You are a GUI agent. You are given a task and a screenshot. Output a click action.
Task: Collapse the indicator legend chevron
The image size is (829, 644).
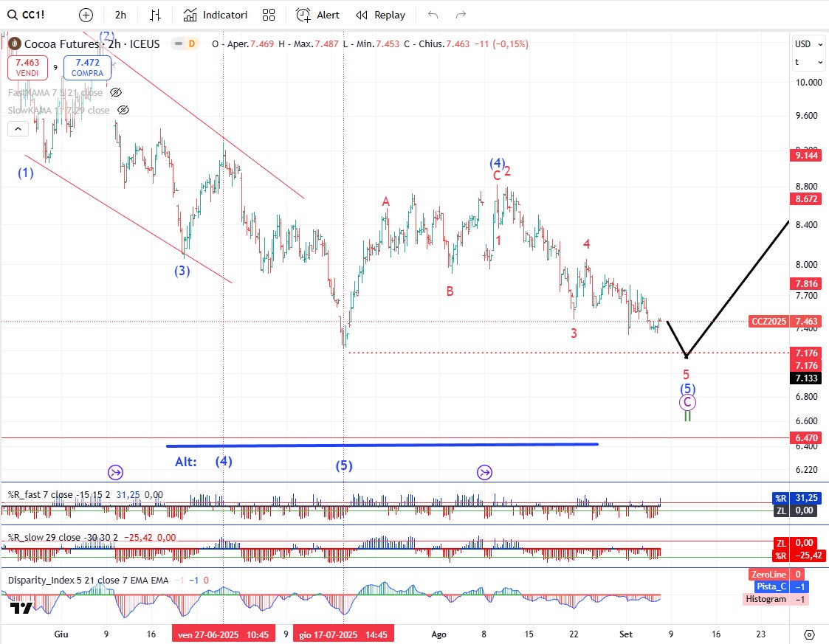pyautogui.click(x=18, y=128)
